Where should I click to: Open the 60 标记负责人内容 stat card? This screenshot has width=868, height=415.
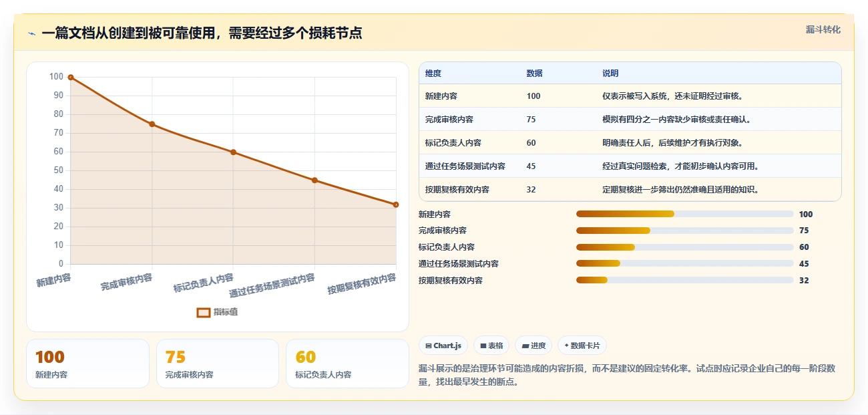pyautogui.click(x=347, y=364)
